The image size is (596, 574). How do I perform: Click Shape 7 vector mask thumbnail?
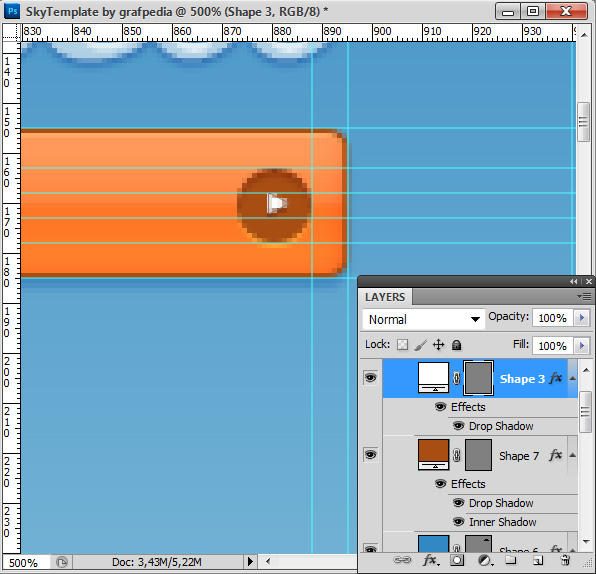478,455
